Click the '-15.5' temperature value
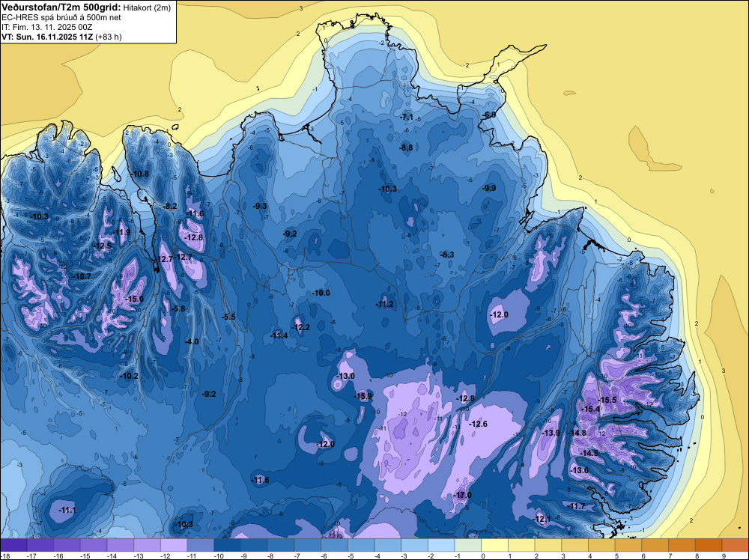Screen dimensions: 749x560 (607, 400)
